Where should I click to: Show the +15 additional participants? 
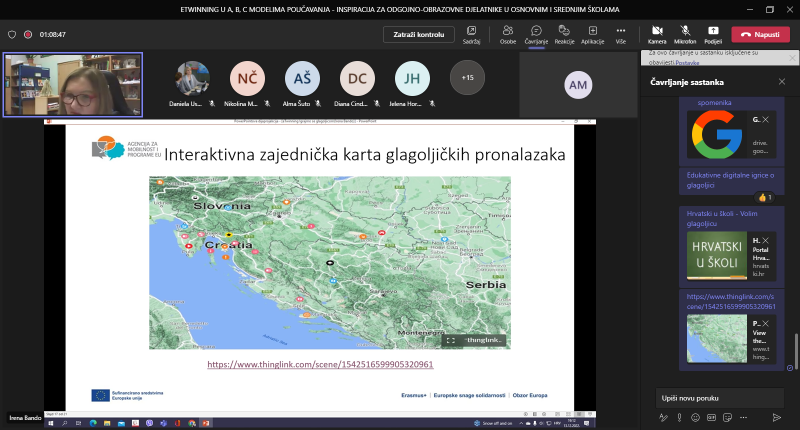coord(467,77)
